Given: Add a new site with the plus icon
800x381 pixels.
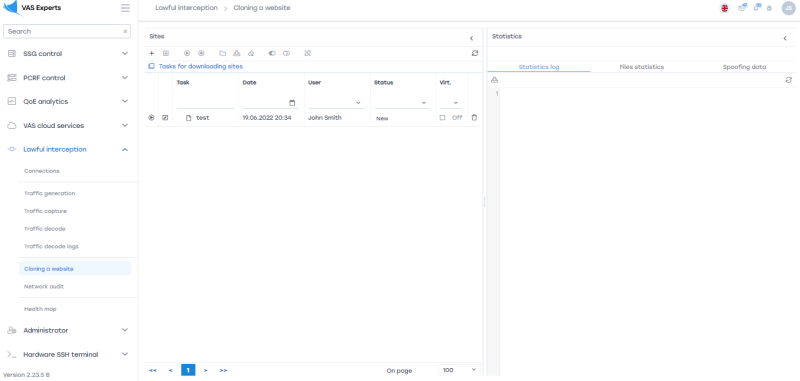Looking at the screenshot, I should (151, 53).
